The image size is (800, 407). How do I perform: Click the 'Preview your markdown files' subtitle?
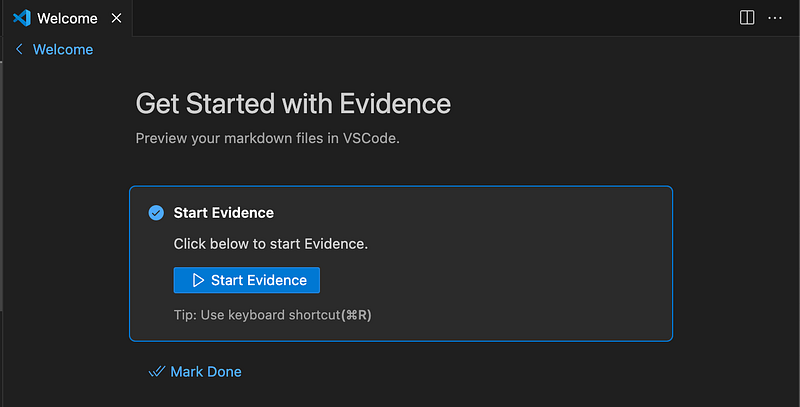coord(267,138)
